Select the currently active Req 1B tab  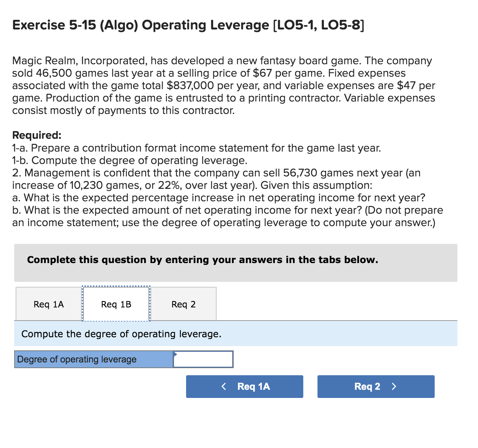coord(116,304)
